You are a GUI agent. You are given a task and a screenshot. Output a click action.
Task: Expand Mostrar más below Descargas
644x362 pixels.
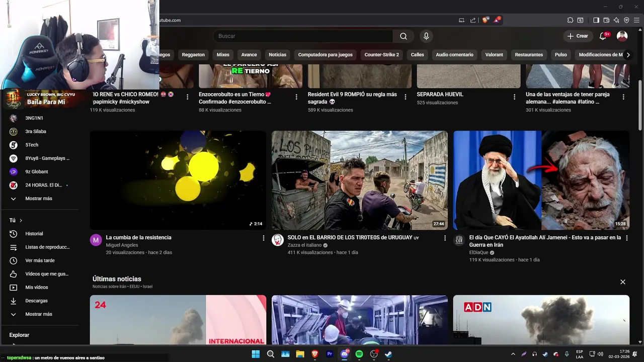39,314
